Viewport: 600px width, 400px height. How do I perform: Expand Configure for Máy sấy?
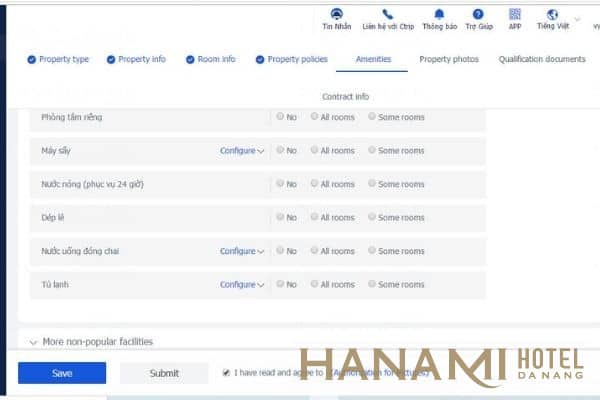242,151
